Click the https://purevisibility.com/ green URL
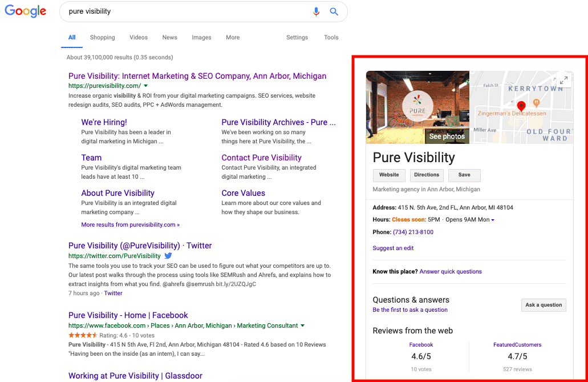Image resolution: width=588 pixels, height=382 pixels. pyautogui.click(x=104, y=86)
